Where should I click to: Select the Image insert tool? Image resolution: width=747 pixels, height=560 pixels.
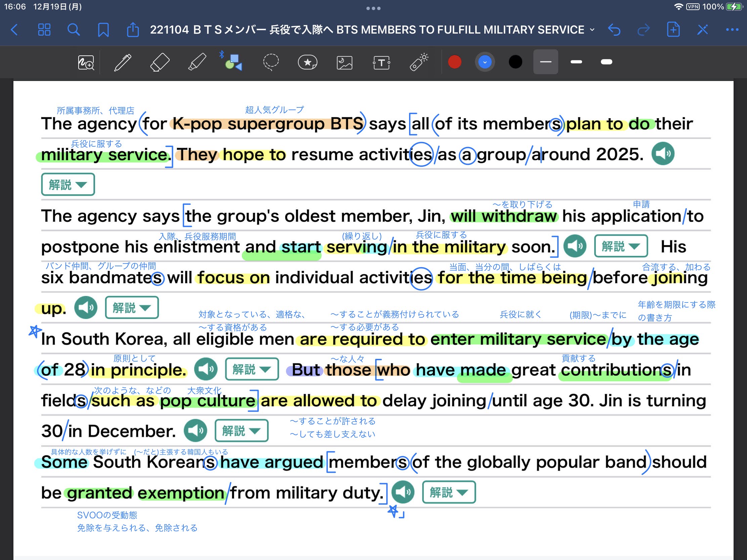pos(345,63)
